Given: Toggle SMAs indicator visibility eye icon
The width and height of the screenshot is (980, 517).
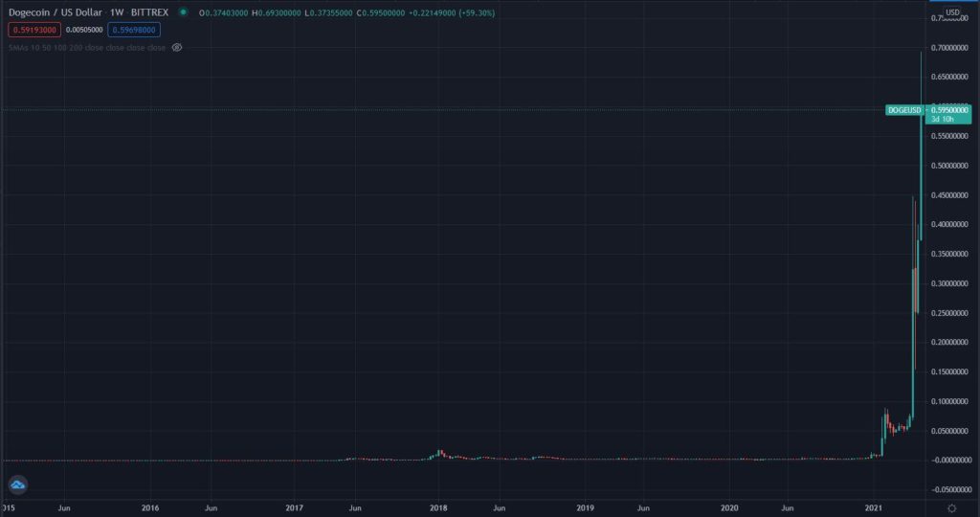Looking at the screenshot, I should click(x=176, y=47).
